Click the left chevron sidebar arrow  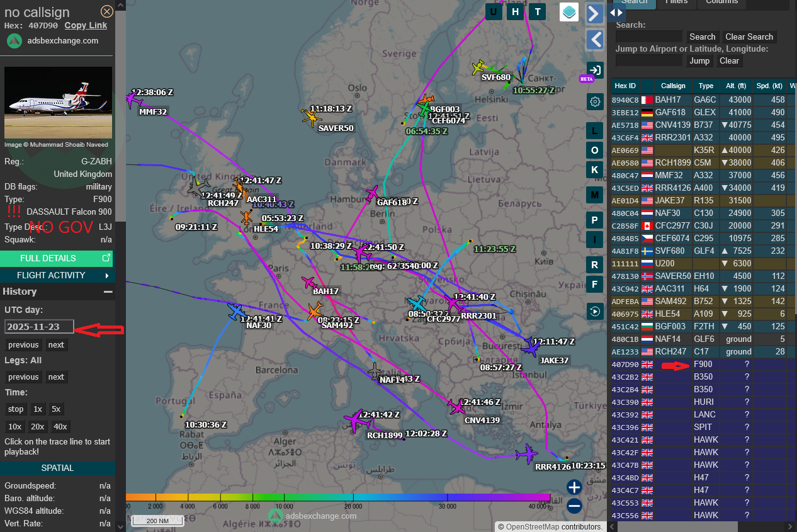click(x=594, y=40)
